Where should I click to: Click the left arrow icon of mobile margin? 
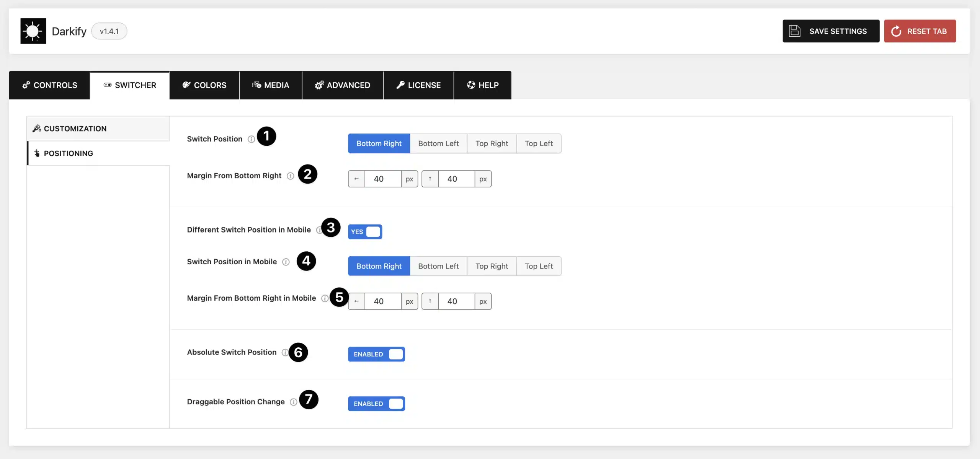pos(356,301)
